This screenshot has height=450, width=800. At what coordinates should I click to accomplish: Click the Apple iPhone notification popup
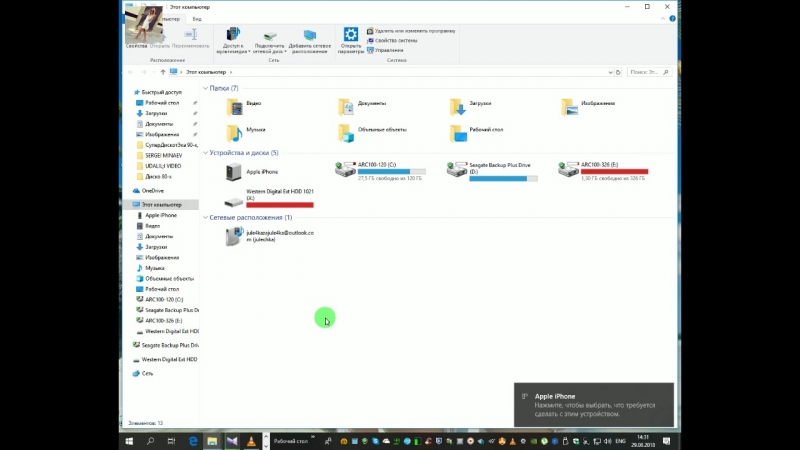coord(593,404)
